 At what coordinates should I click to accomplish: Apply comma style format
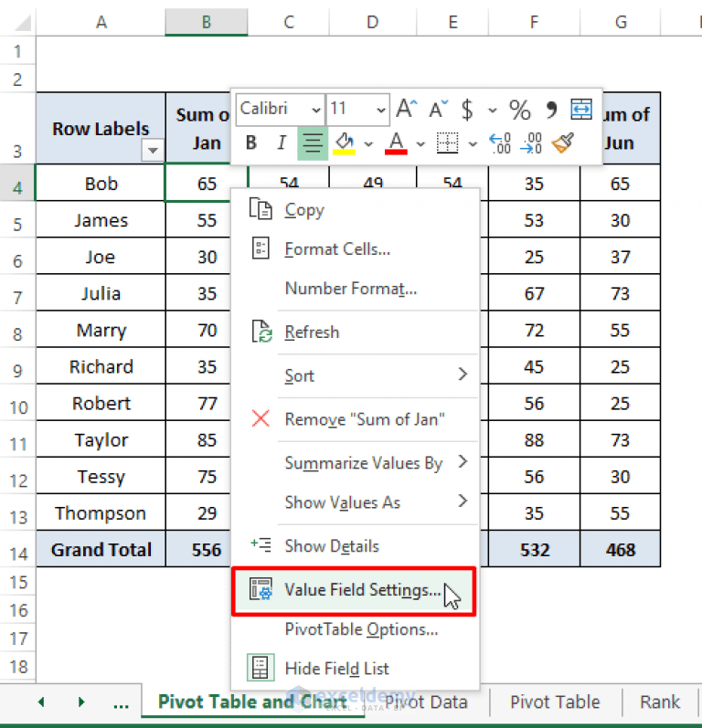coord(551,110)
